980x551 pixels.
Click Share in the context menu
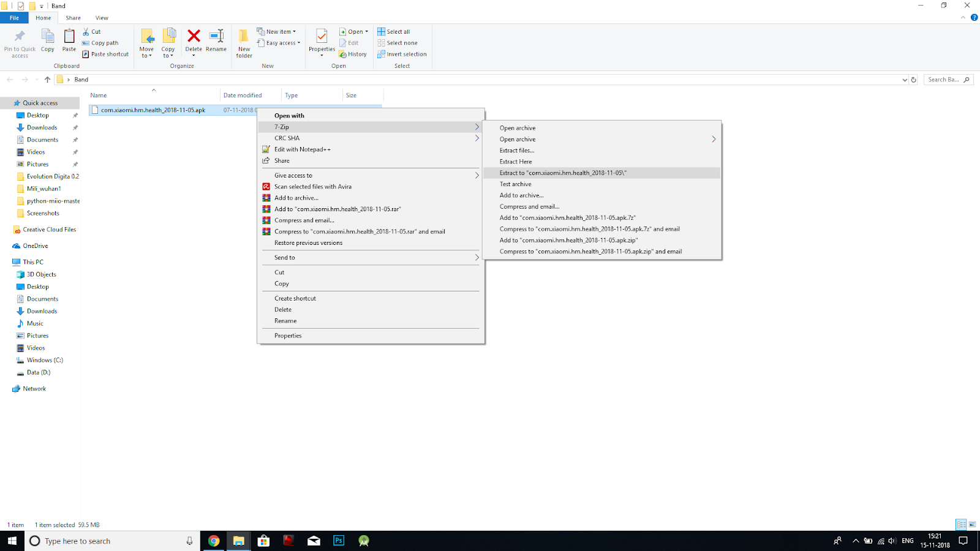(x=371, y=160)
